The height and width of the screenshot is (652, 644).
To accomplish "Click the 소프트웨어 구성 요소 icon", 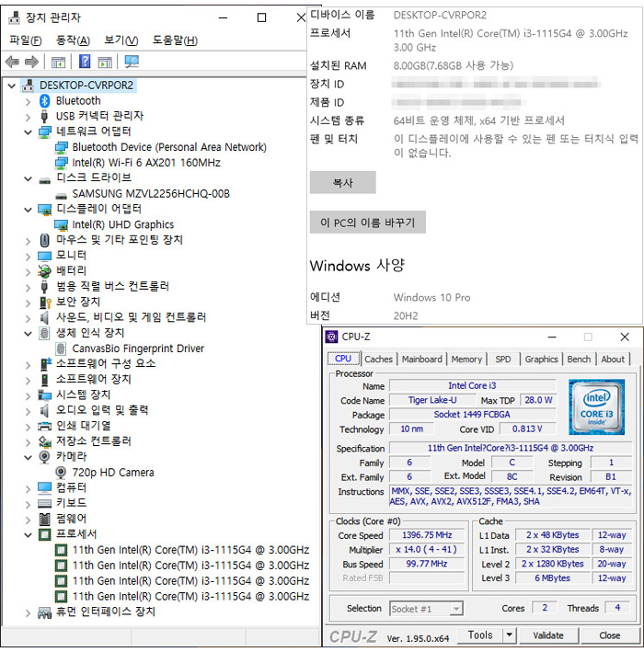I will pos(45,364).
